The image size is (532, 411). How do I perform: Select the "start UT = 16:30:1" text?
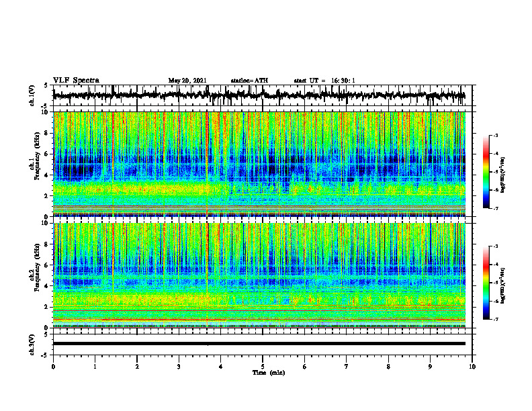(324, 81)
